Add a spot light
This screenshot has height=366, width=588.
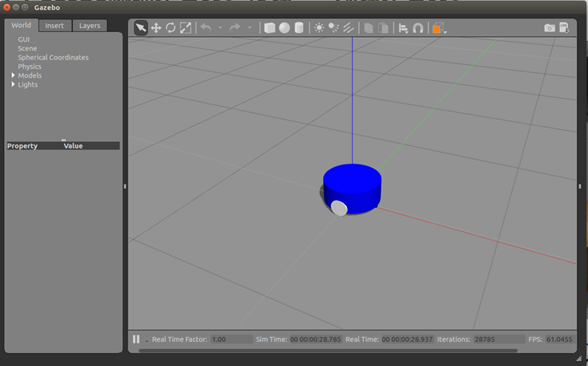[333, 28]
